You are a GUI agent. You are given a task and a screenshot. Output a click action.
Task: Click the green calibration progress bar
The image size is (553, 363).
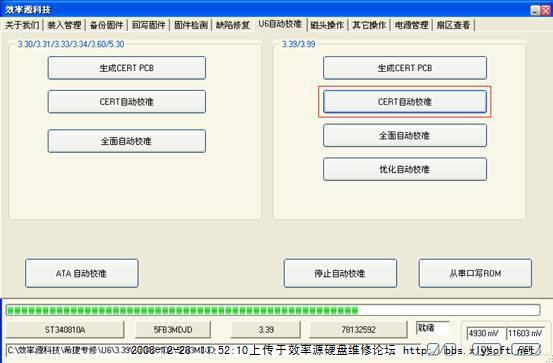click(273, 310)
